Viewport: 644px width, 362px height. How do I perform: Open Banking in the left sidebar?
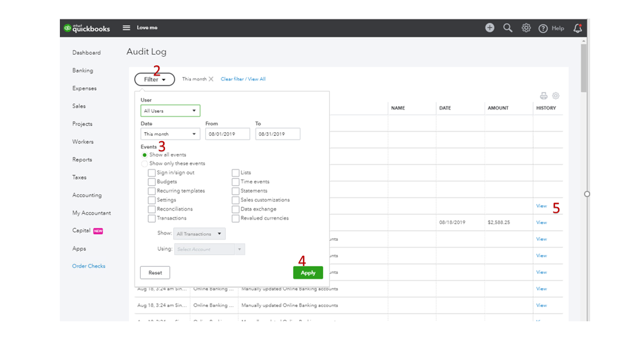coord(83,70)
